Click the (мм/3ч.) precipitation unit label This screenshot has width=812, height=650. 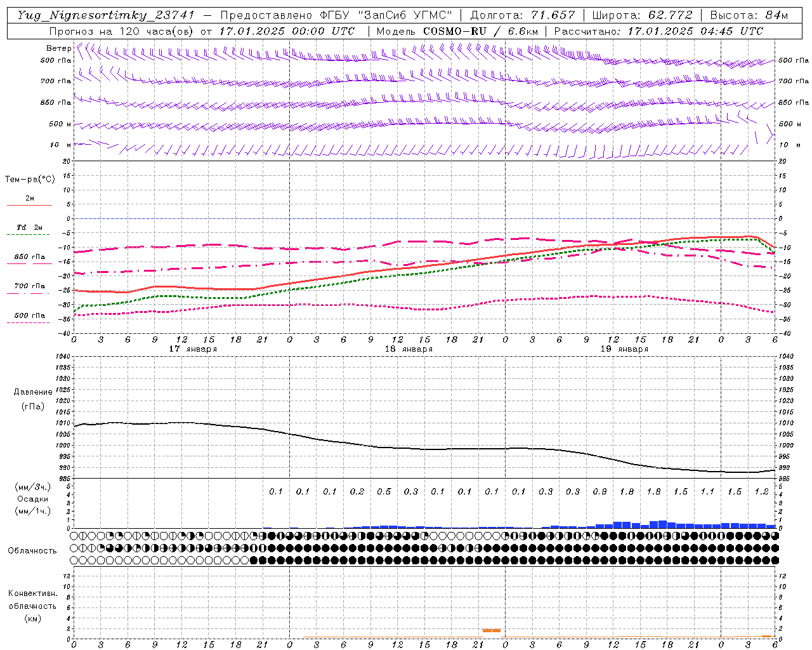(x=33, y=487)
